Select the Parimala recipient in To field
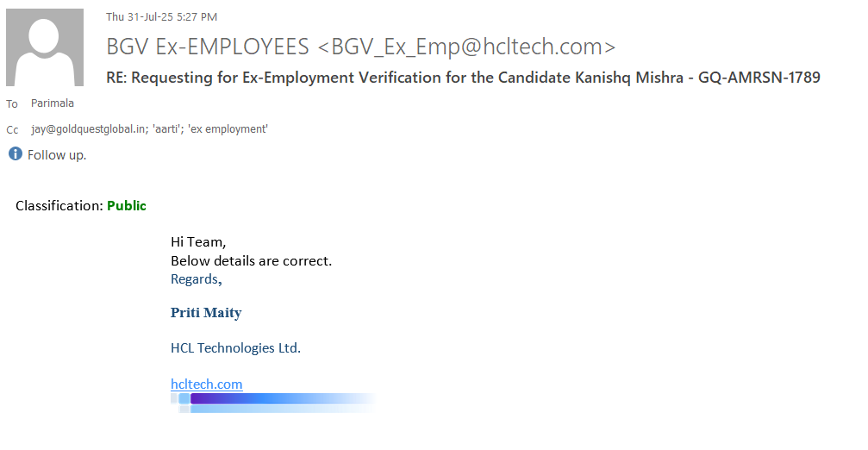Viewport: 868px width, 450px height. (53, 103)
